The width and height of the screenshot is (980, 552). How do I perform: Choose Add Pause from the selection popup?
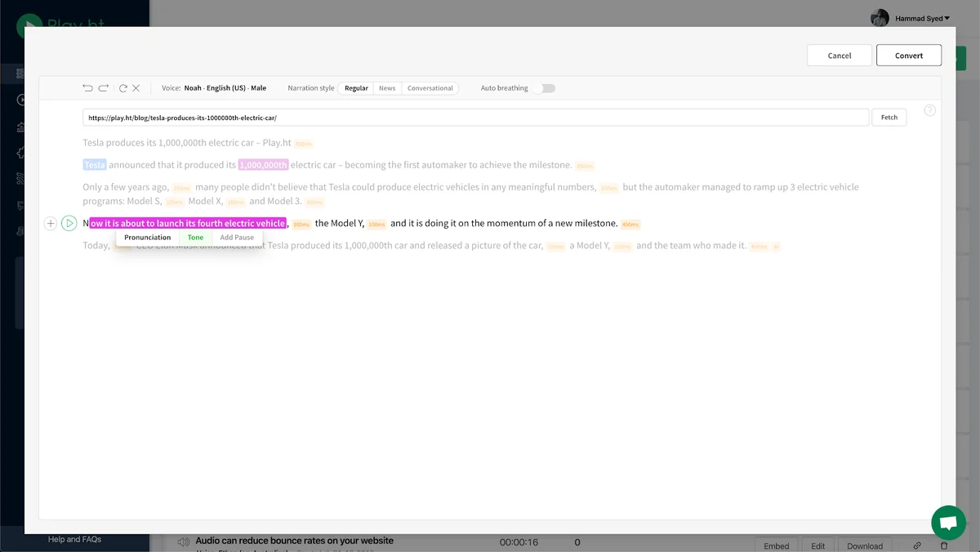pos(237,238)
